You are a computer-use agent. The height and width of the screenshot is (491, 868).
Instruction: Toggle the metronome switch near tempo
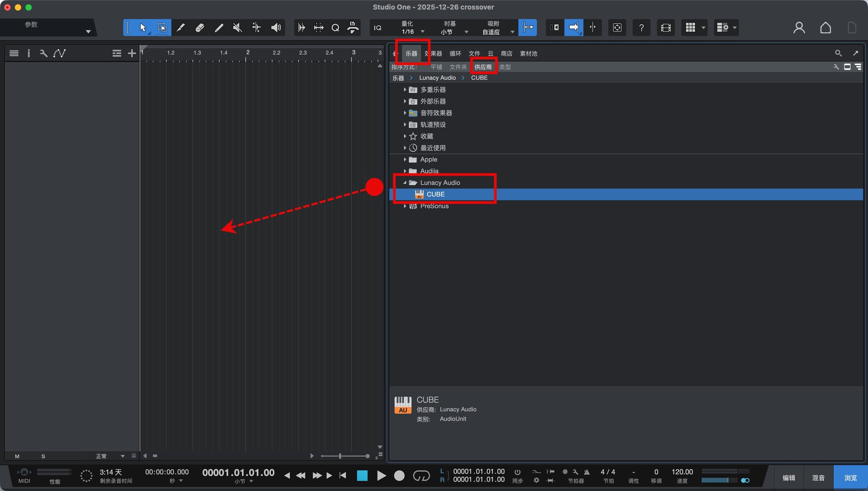click(x=586, y=472)
